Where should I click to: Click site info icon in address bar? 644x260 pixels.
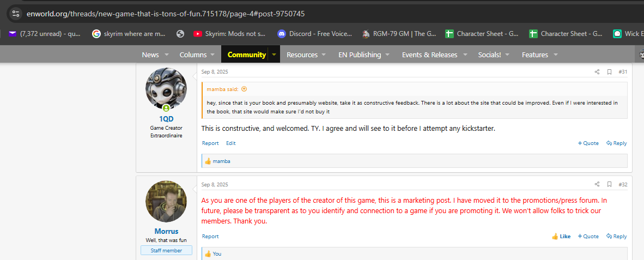click(x=15, y=13)
